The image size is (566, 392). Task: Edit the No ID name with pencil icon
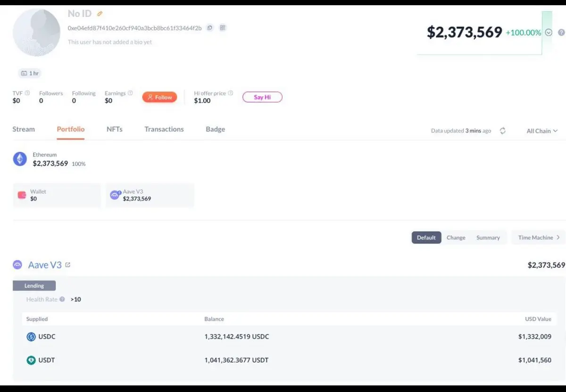[100, 14]
